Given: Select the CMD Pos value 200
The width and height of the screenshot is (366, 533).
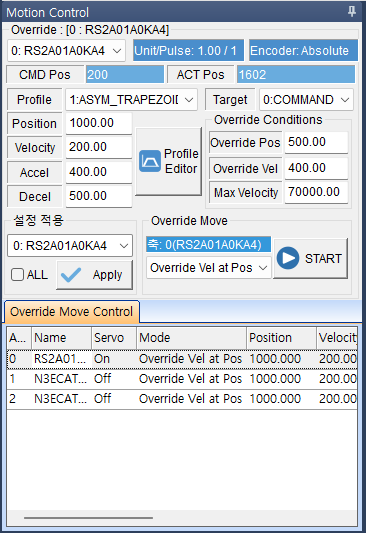Looking at the screenshot, I should (x=124, y=74).
